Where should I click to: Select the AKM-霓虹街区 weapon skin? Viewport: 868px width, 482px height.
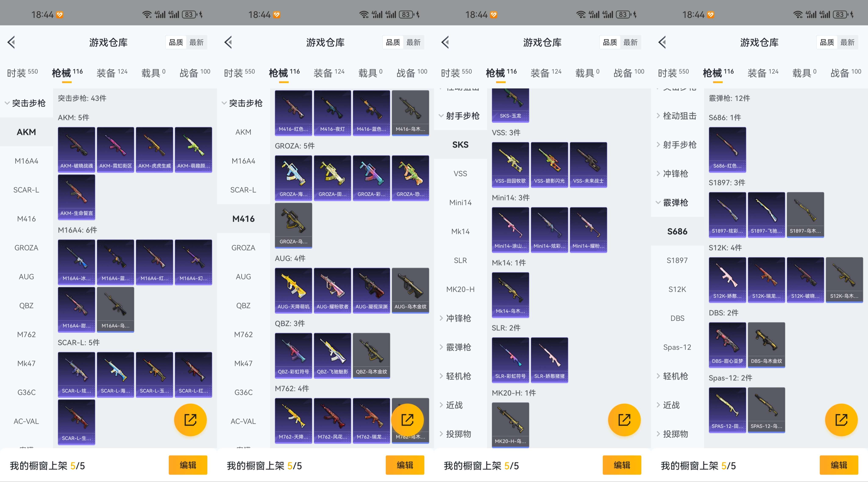115,150
